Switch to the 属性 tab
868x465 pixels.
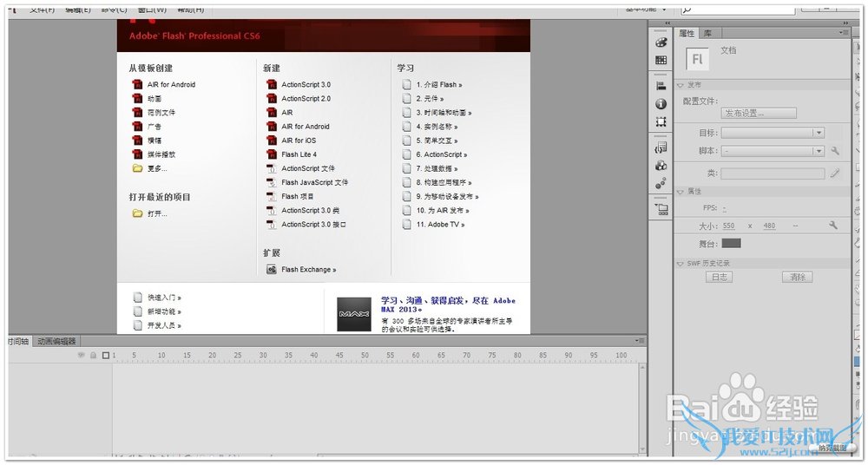[687, 33]
